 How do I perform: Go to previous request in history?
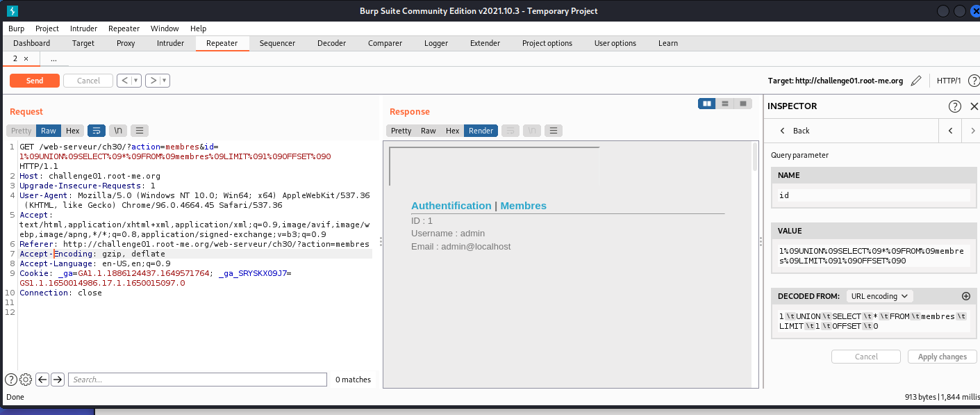point(124,81)
